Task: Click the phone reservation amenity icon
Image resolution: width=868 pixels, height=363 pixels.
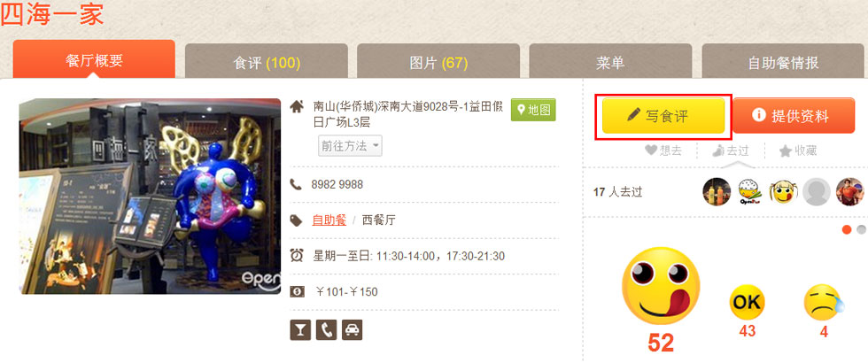Action: [326, 329]
